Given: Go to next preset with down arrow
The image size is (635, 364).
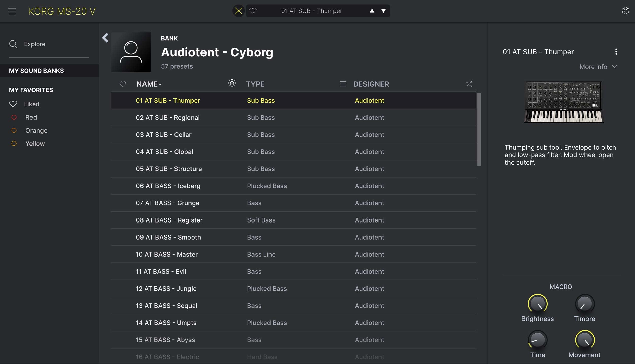Looking at the screenshot, I should point(383,11).
